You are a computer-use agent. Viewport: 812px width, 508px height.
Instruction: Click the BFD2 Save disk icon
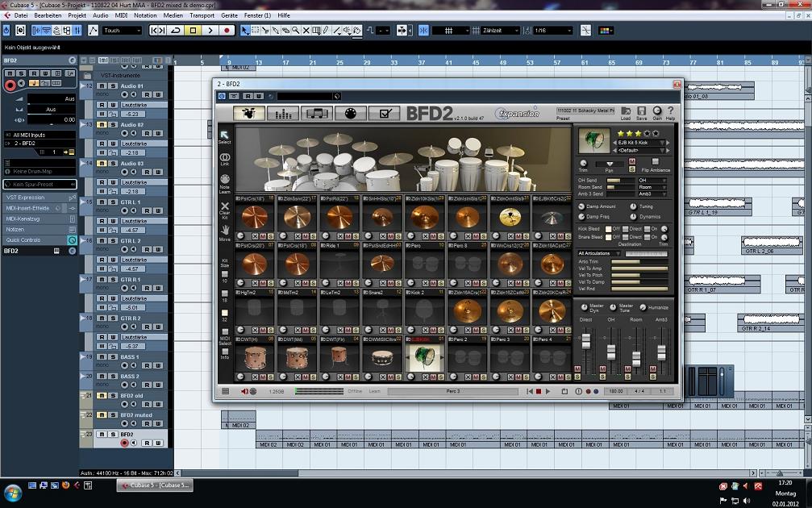click(x=642, y=110)
